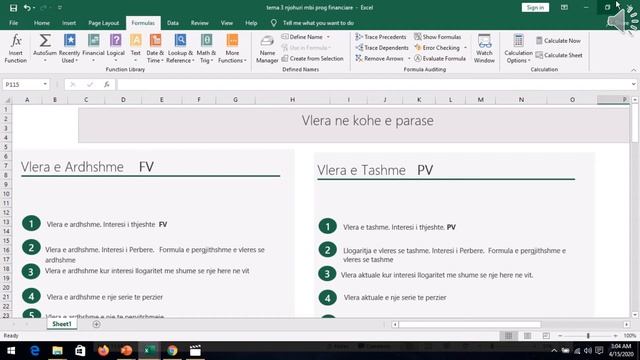The height and width of the screenshot is (360, 640).
Task: Open Math & Trig functions
Action: click(206, 49)
